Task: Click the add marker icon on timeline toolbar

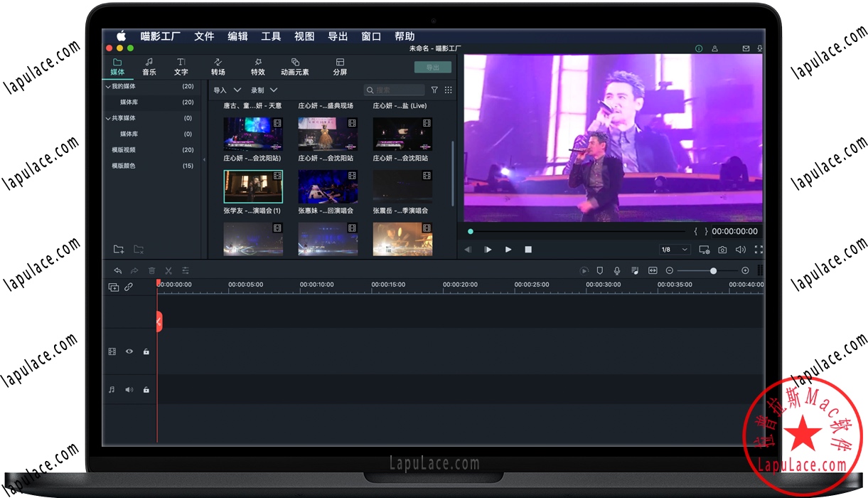Action: [x=600, y=270]
